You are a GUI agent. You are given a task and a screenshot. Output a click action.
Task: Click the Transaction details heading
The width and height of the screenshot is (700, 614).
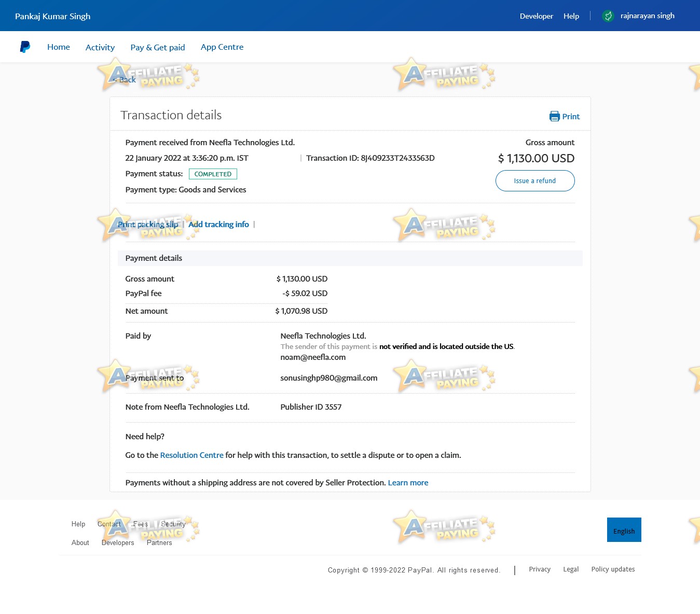pos(171,115)
